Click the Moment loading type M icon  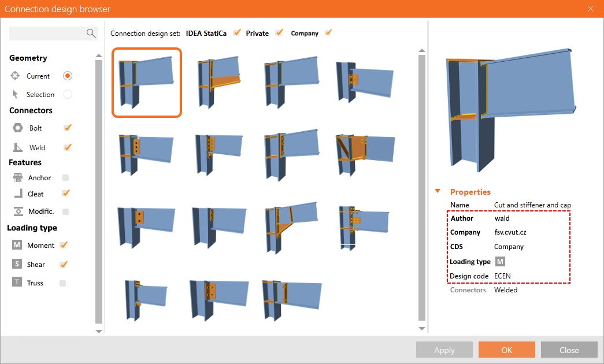click(17, 245)
